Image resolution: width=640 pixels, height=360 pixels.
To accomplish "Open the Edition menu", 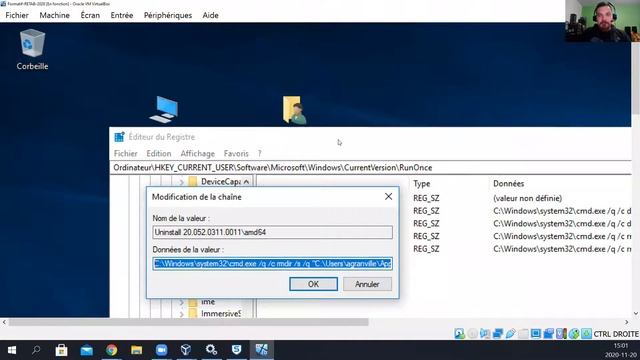I will click(x=159, y=153).
